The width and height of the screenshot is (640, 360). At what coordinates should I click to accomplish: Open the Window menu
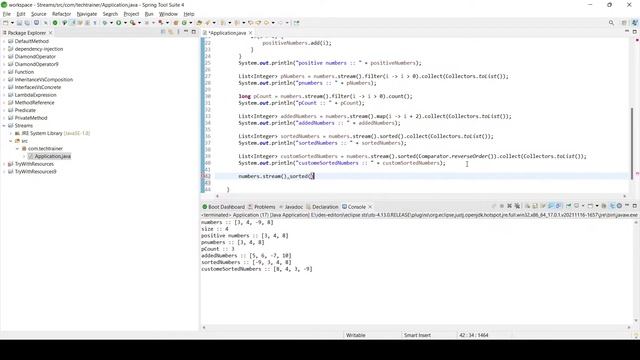(x=168, y=14)
